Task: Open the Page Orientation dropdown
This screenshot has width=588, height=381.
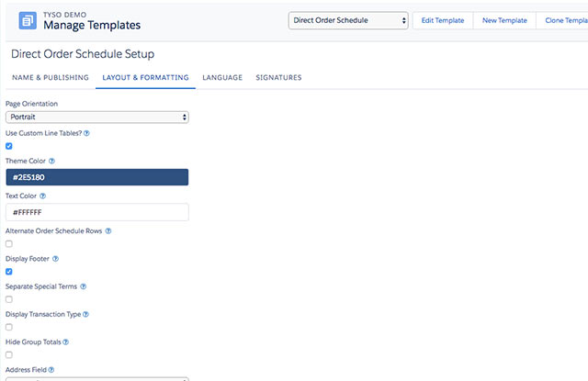Action: pyautogui.click(x=96, y=118)
